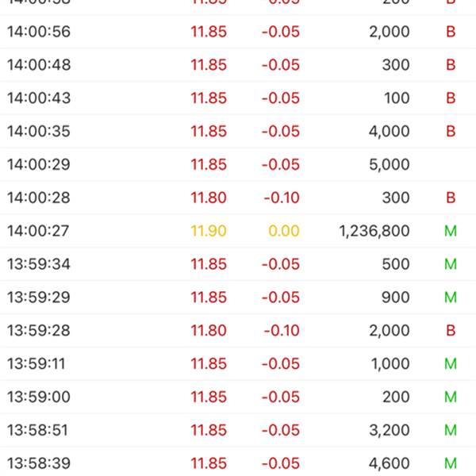Click the red B at 13:59:28
Screen dimensions: 476x476
pyautogui.click(x=451, y=330)
